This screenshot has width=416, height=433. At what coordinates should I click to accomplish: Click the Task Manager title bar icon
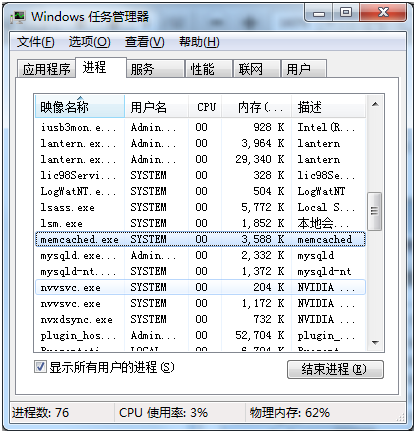(18, 16)
